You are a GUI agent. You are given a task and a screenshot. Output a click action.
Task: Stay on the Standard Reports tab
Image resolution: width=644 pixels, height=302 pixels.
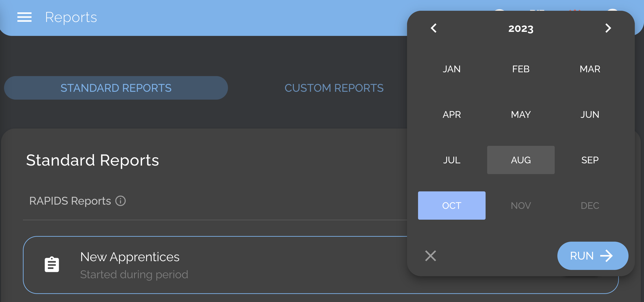point(116,88)
